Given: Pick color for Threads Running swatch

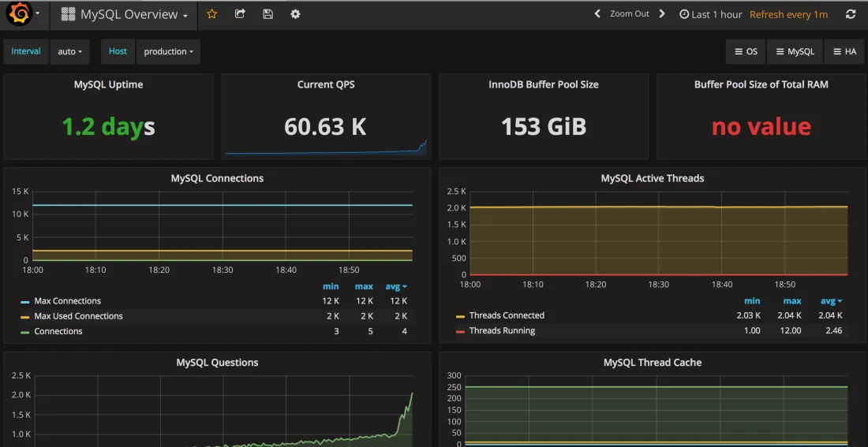Looking at the screenshot, I should click(460, 331).
